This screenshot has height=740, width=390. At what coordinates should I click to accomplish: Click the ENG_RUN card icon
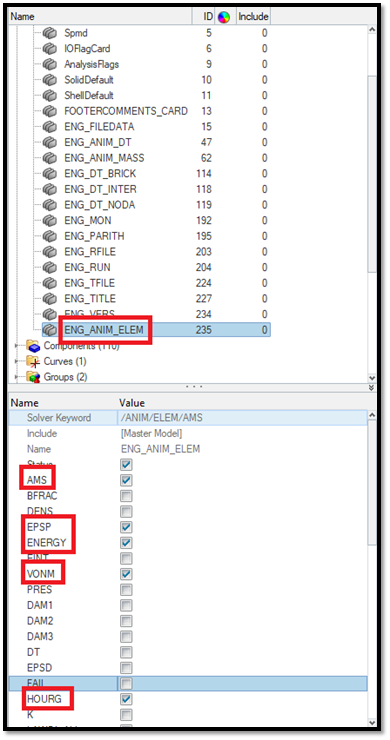pyautogui.click(x=50, y=267)
